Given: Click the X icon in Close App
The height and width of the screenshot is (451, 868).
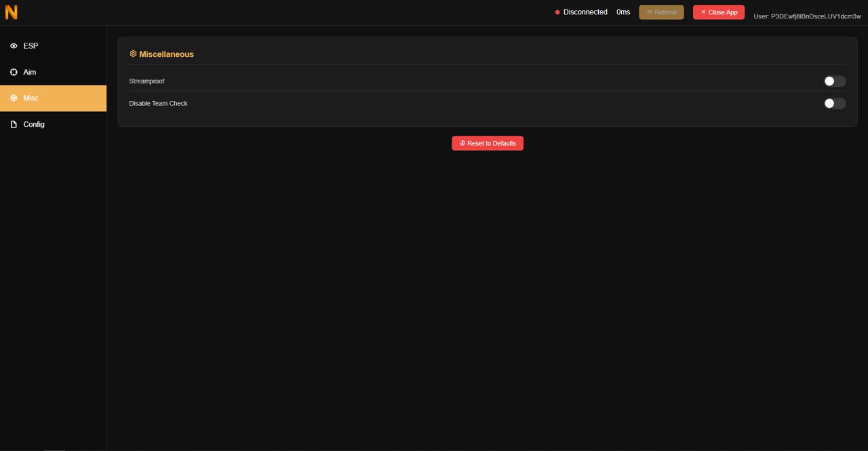Looking at the screenshot, I should (703, 12).
